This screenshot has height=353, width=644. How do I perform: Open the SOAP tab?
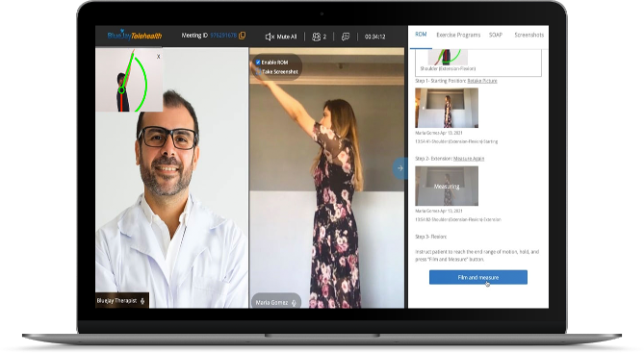click(x=496, y=35)
